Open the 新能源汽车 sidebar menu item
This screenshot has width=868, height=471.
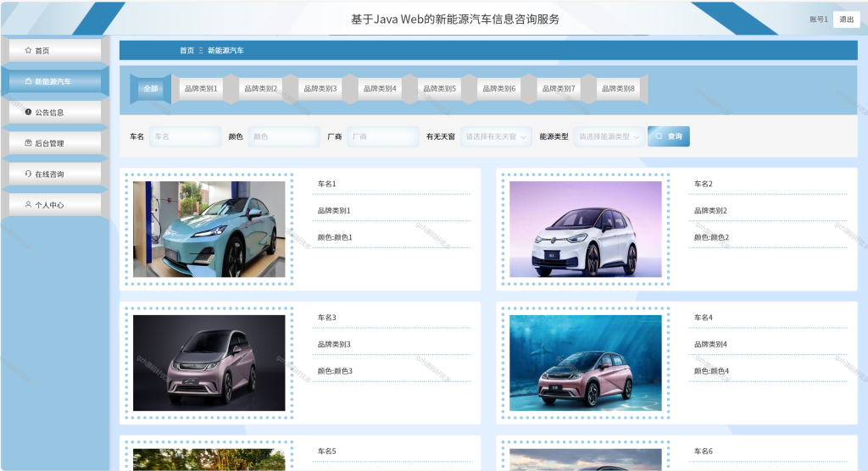click(55, 81)
